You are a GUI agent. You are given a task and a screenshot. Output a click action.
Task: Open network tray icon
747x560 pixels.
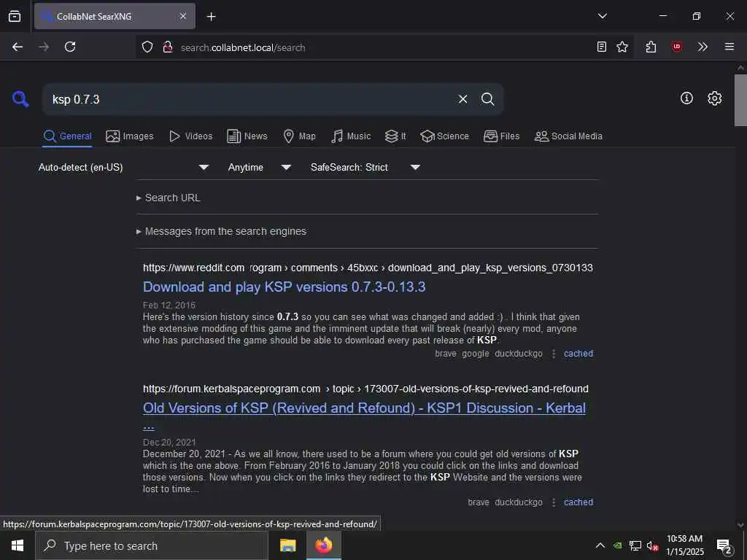[635, 545]
